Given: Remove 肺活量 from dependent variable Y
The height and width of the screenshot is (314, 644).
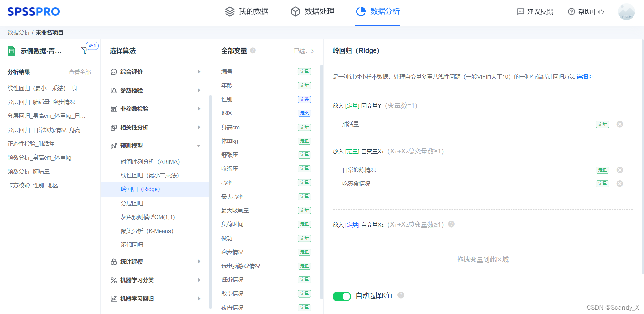Looking at the screenshot, I should pos(620,124).
